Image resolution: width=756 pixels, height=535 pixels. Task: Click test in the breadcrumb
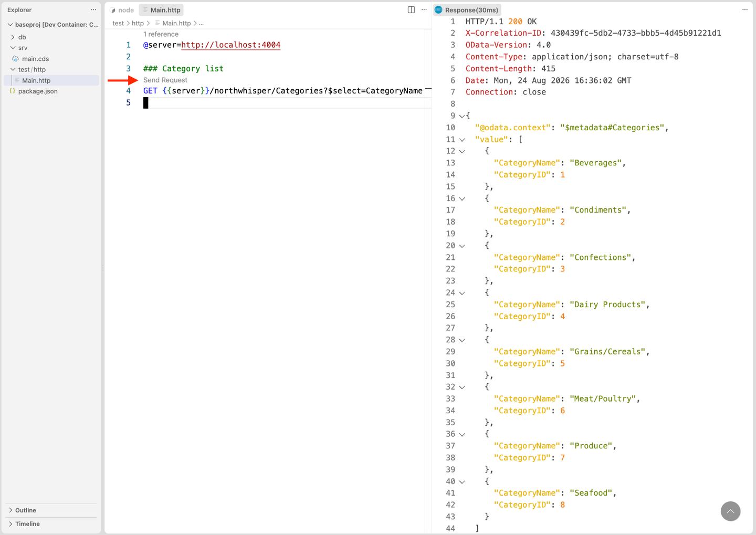118,23
